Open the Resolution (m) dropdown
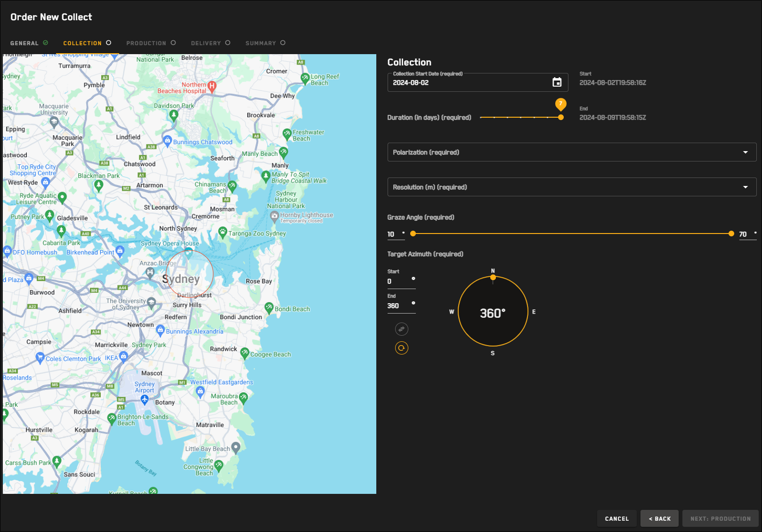 click(571, 187)
